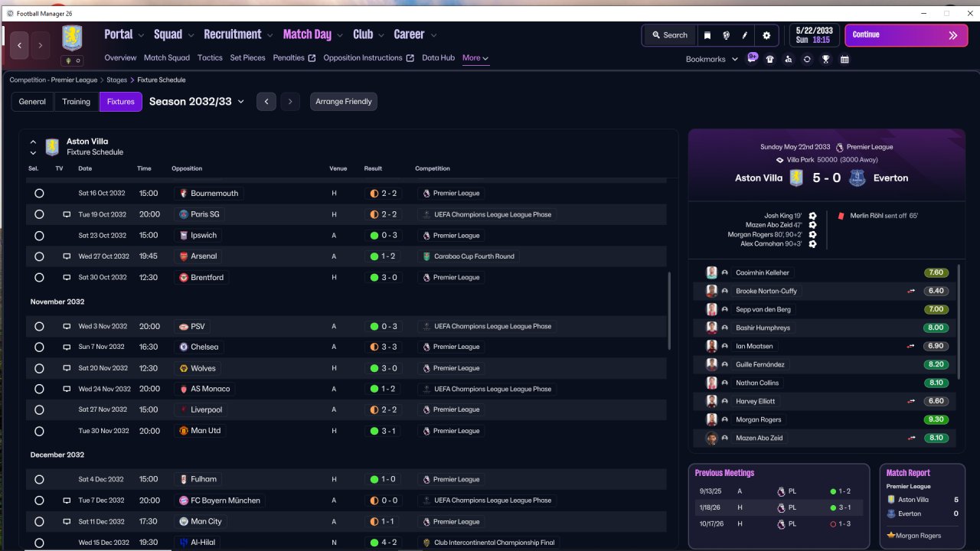Expand the More menu dropdown
This screenshot has height=551, width=980.
(x=475, y=58)
